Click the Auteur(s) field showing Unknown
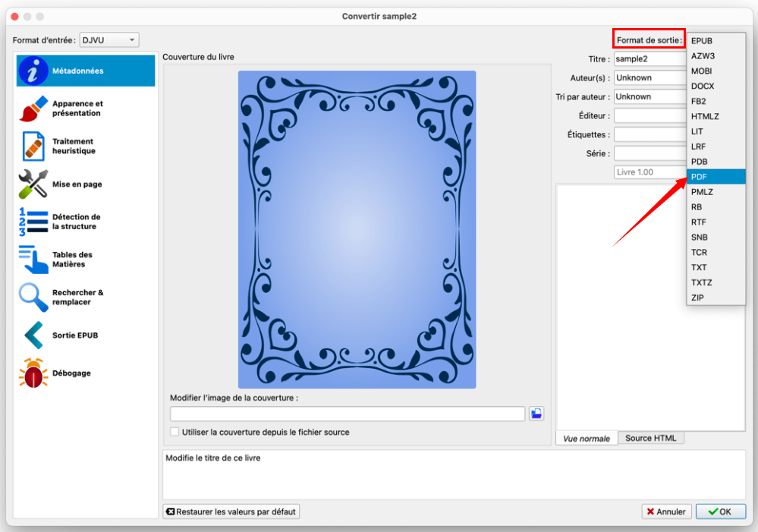 tap(649, 77)
